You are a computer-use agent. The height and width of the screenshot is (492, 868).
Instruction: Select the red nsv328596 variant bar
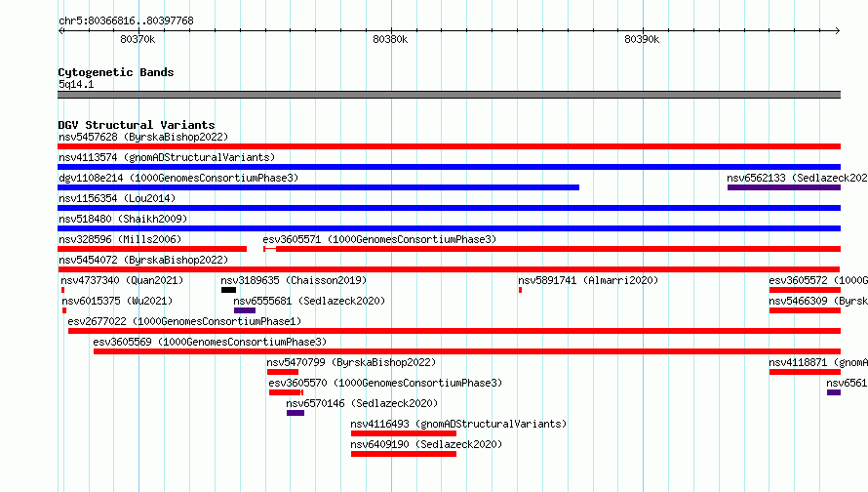[152, 249]
